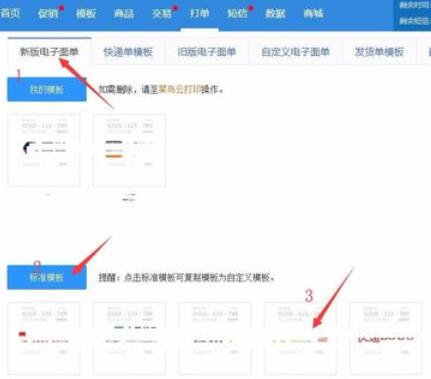This screenshot has height=379, width=431.
Task: Click the 标准模板 button
Action: tap(47, 277)
